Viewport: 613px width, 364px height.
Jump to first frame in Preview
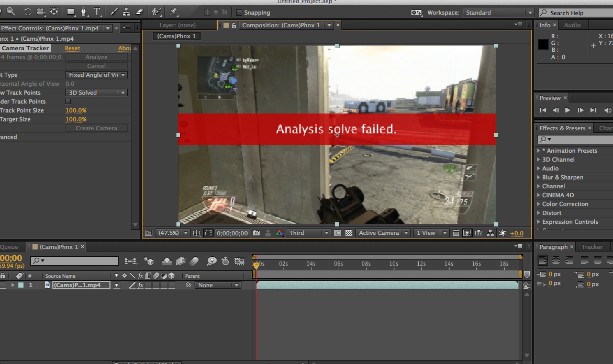click(x=543, y=110)
